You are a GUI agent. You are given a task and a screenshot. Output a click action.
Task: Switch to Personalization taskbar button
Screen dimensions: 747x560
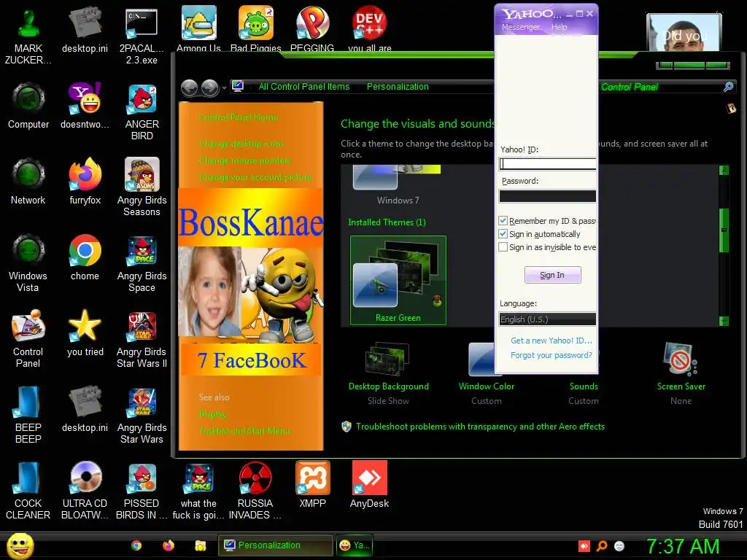click(275, 545)
